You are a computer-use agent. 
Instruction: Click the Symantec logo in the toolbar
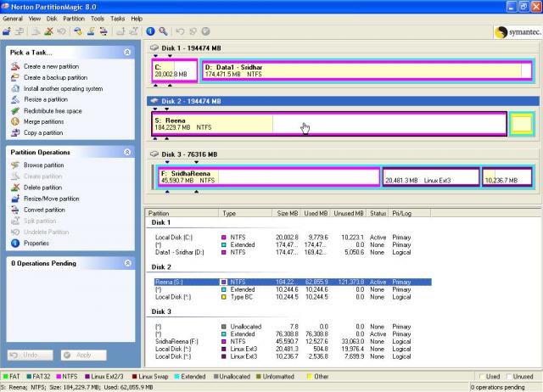(x=518, y=32)
